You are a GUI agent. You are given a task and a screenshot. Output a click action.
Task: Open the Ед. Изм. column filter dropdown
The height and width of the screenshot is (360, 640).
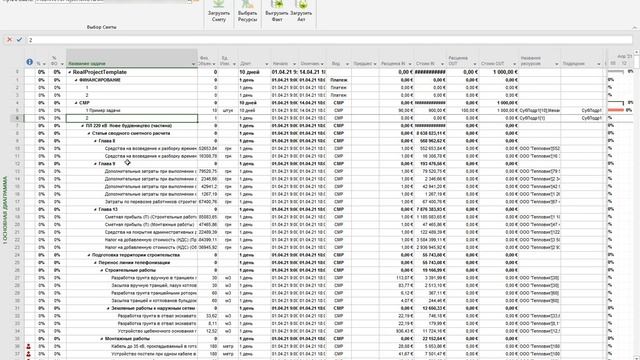(x=234, y=64)
